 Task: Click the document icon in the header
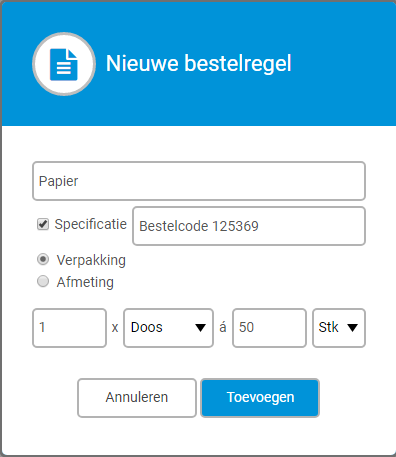pos(64,64)
